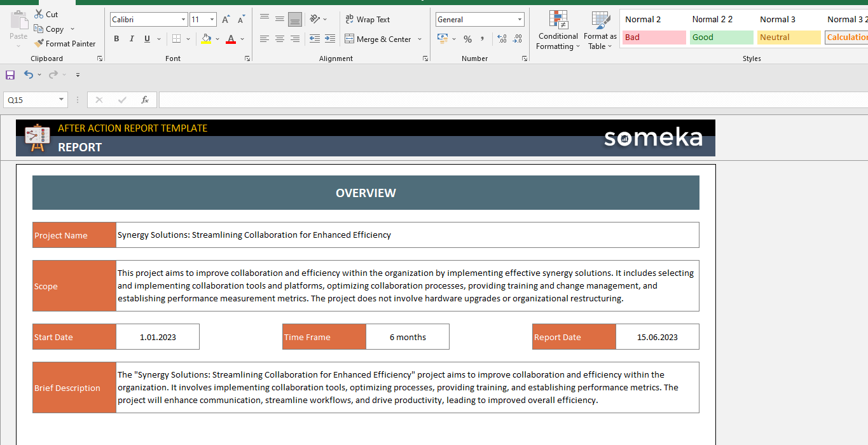Image resolution: width=868 pixels, height=445 pixels.
Task: Open Number format dialog launcher
Action: (x=525, y=58)
